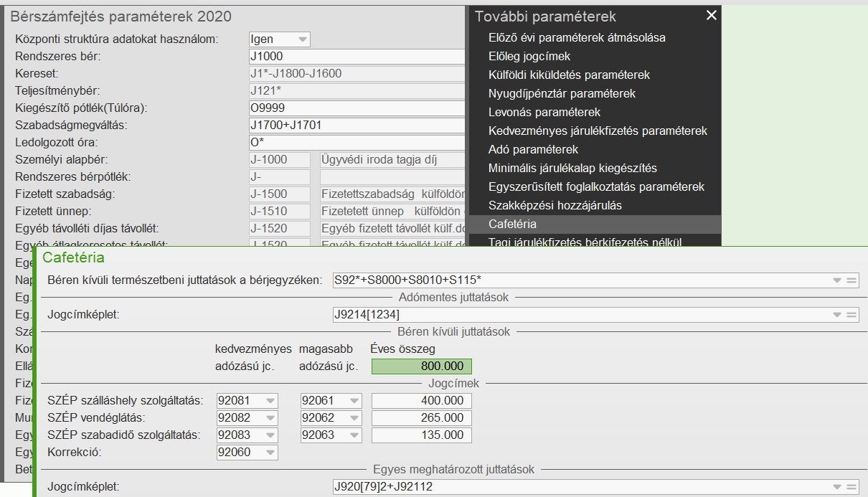Edit Szabadságmegváltás field J1700+J1701
The height and width of the screenshot is (497, 868).
point(357,126)
